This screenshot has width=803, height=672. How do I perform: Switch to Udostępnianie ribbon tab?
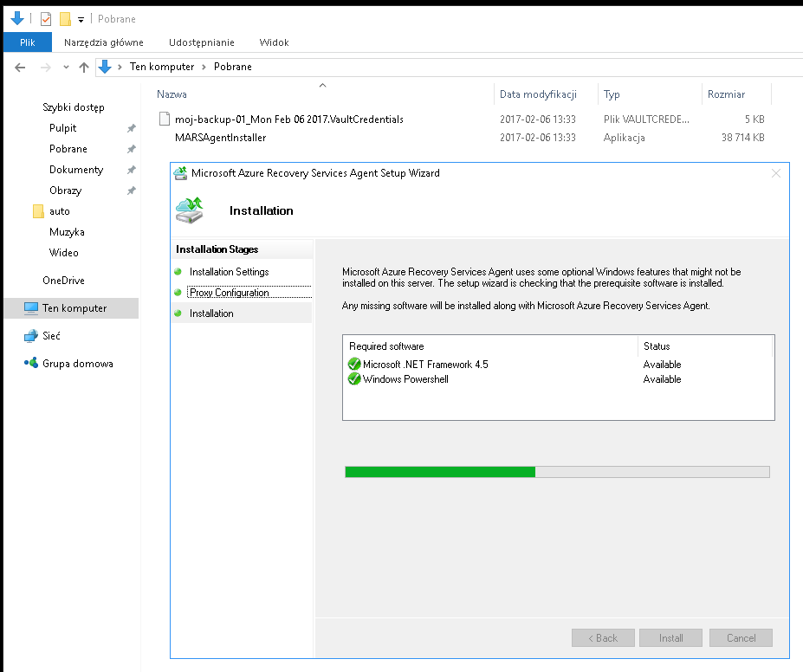(201, 42)
